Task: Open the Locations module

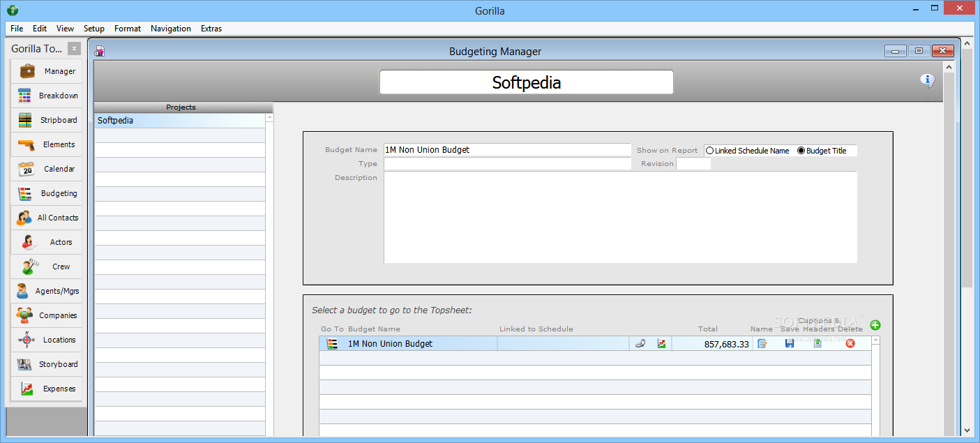Action: pyautogui.click(x=46, y=340)
